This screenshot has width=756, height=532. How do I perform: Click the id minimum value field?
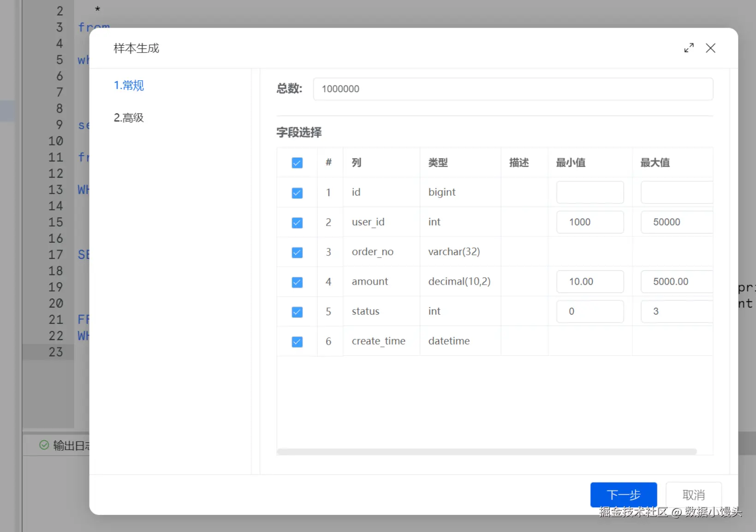(589, 192)
